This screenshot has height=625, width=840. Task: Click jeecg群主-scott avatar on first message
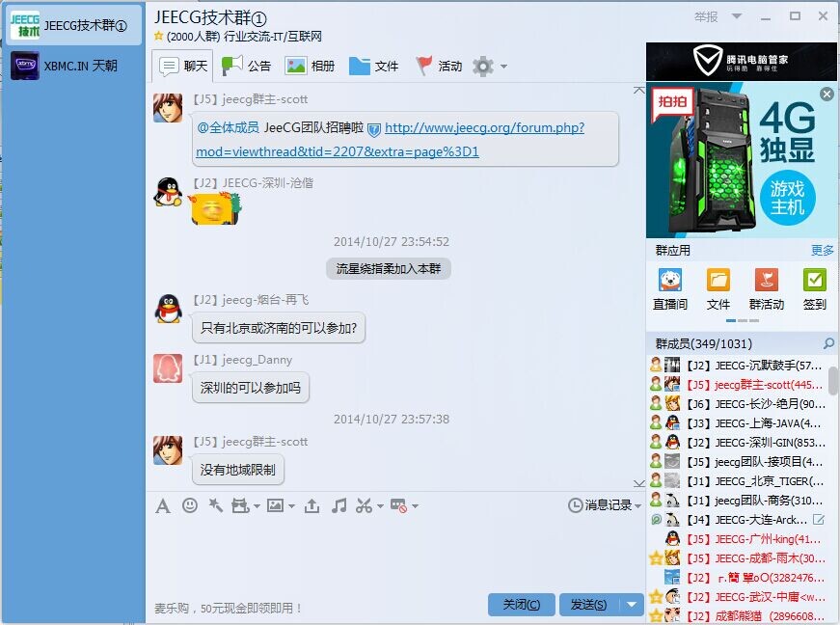pyautogui.click(x=168, y=108)
